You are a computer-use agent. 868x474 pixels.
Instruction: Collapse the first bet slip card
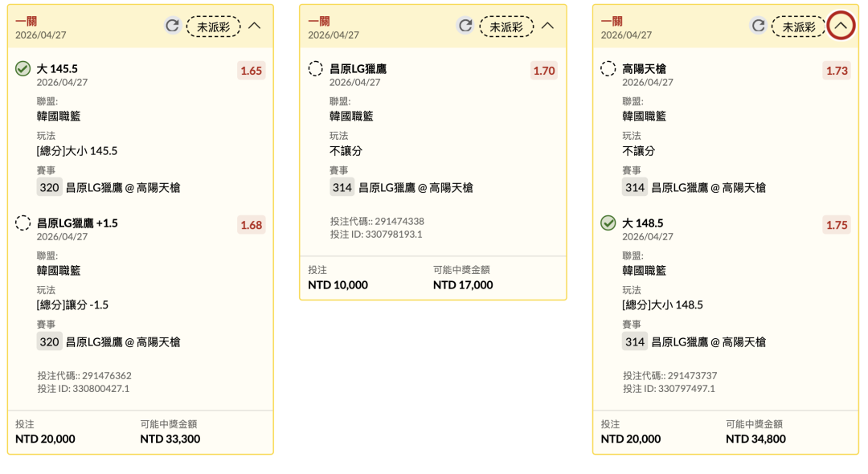coord(255,26)
